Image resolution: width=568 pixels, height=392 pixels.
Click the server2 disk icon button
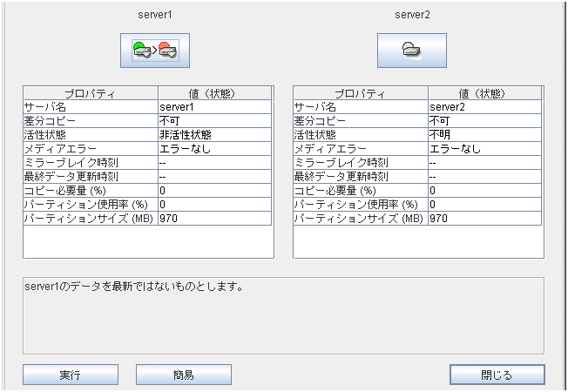click(411, 51)
